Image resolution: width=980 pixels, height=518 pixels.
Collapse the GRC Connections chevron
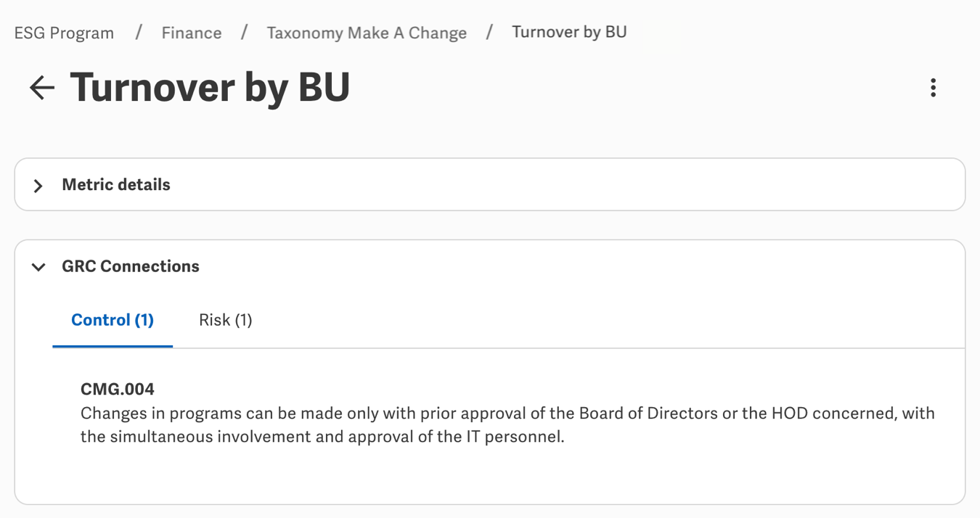coord(38,267)
